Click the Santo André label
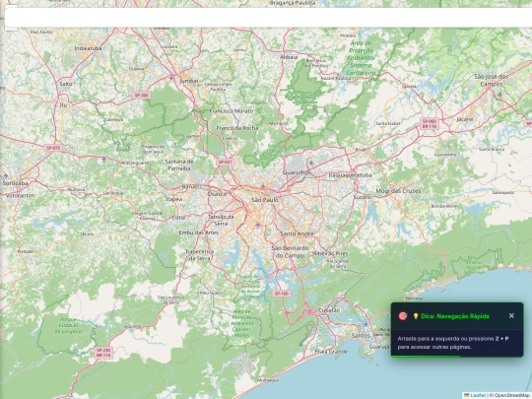The image size is (532, 399). [297, 233]
